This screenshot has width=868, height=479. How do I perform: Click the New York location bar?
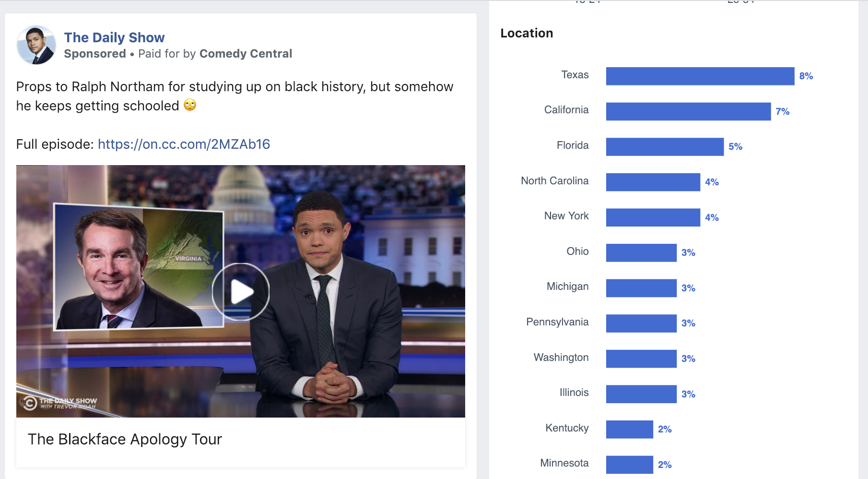[x=653, y=217]
